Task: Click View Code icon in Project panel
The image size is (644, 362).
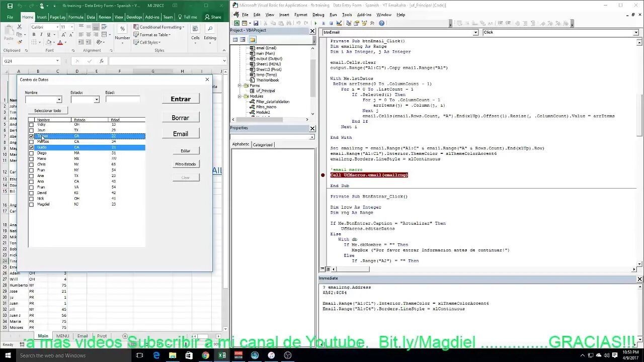Action: point(235,40)
